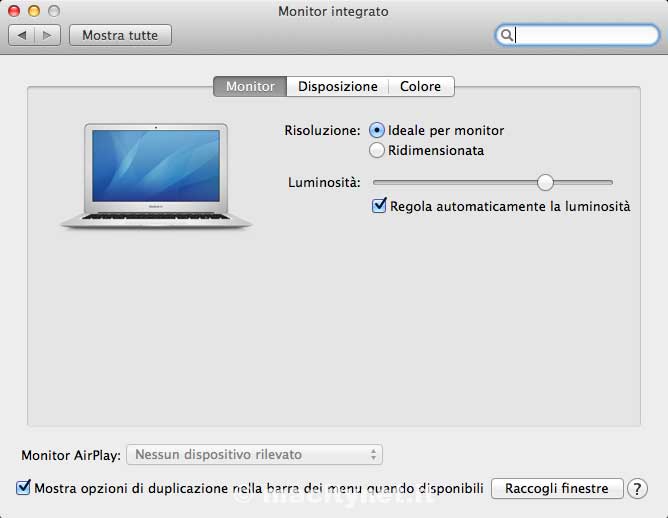Click Raccogli finestre button
This screenshot has width=668, height=518.
(556, 488)
